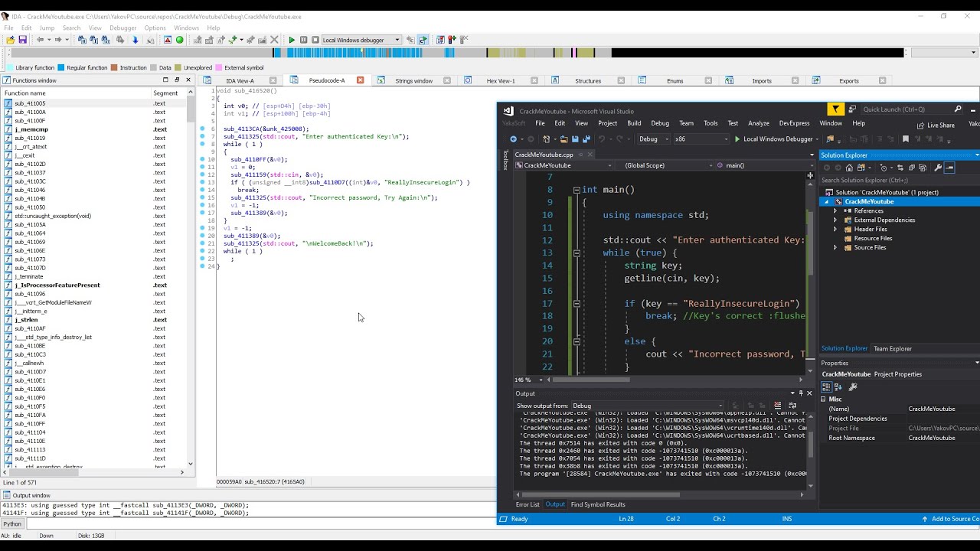Viewport: 980px width, 551px height.
Task: Collapse the int main() code block
Action: [x=576, y=190]
